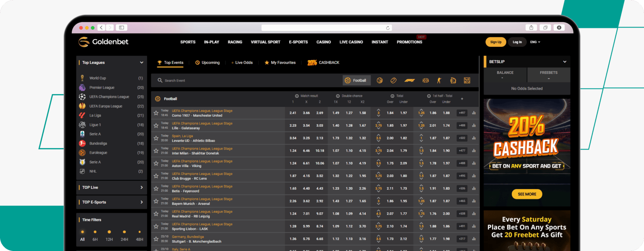Switch to the Upcoming tab

coord(208,63)
